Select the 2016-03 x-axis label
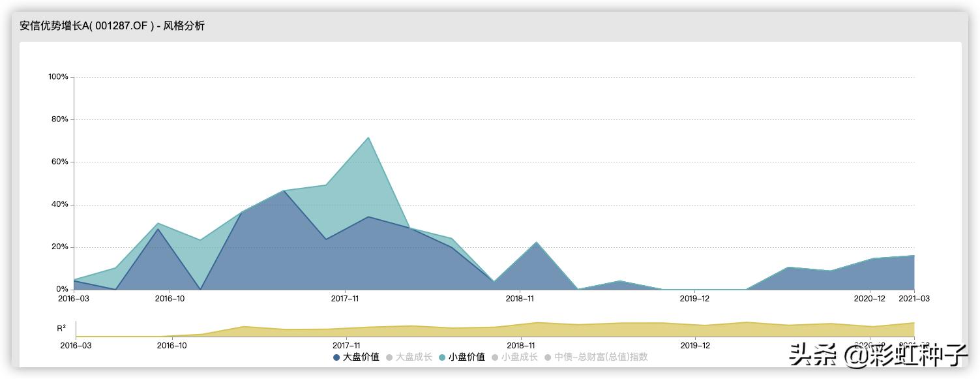The image size is (980, 379). coord(74,297)
